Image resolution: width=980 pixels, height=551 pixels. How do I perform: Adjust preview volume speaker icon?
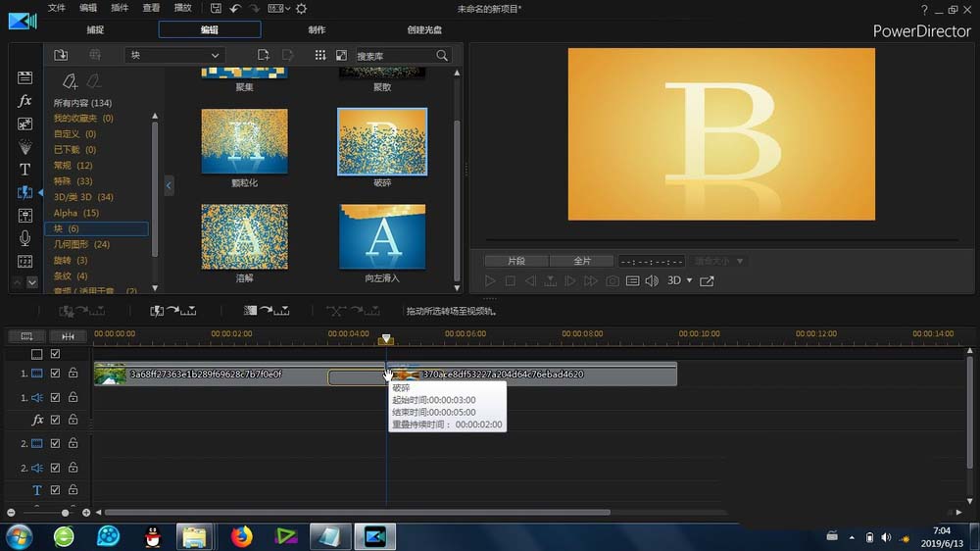(x=652, y=280)
